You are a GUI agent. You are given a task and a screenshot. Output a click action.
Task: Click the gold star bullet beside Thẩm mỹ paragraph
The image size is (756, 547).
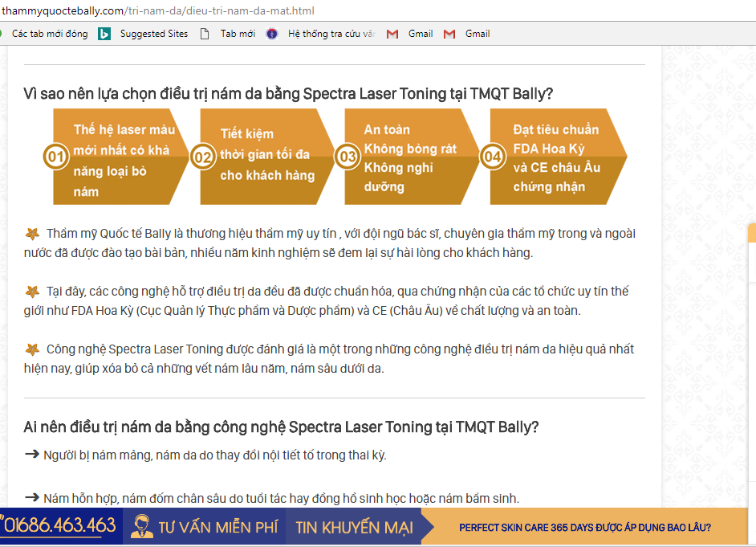[x=32, y=233]
